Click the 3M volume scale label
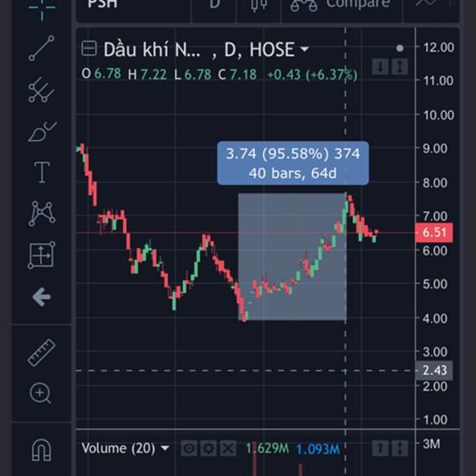The width and height of the screenshot is (476, 476). (432, 444)
